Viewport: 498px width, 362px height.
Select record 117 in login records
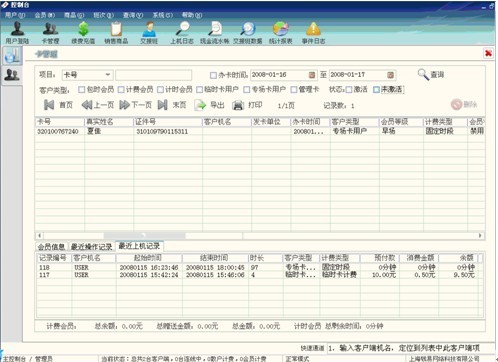click(x=44, y=275)
